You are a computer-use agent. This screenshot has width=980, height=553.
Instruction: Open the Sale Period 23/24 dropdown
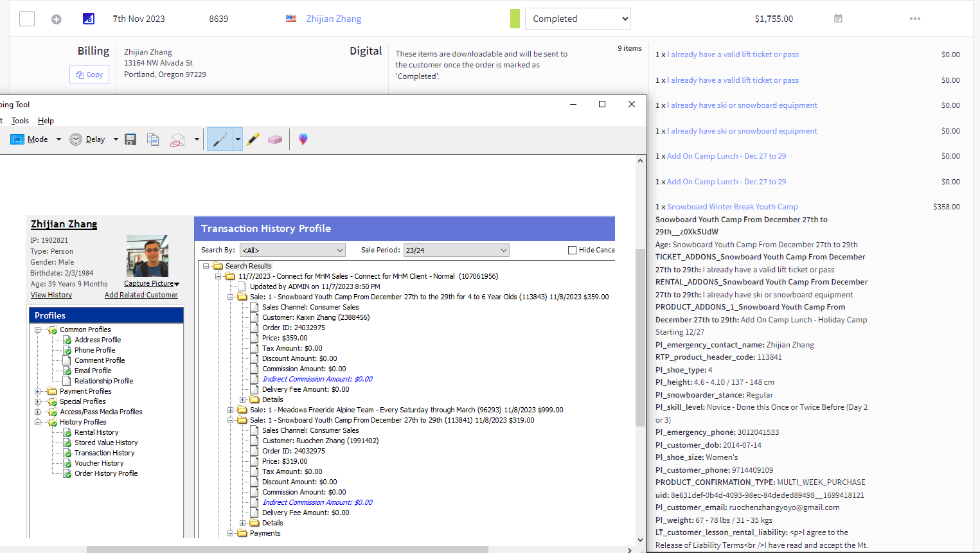tap(456, 250)
